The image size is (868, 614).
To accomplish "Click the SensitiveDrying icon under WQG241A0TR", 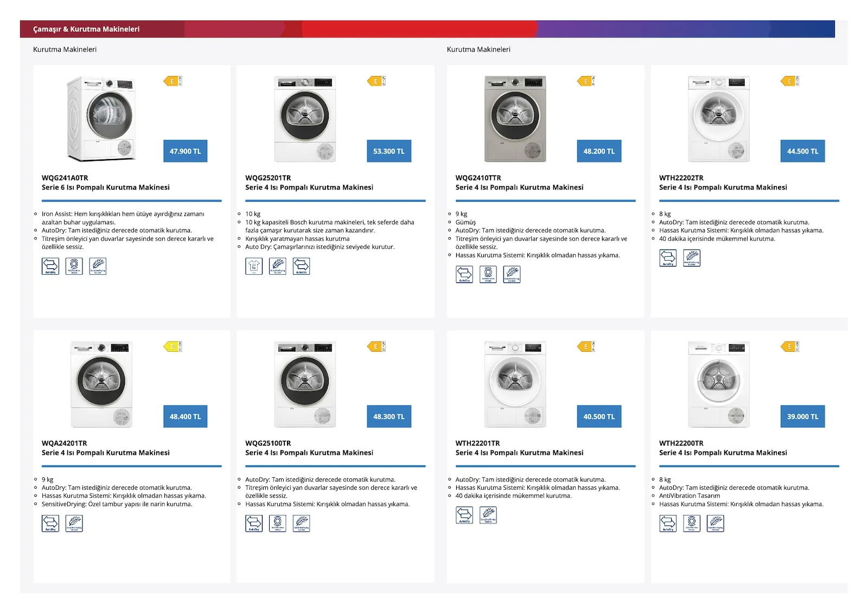I will click(x=98, y=266).
